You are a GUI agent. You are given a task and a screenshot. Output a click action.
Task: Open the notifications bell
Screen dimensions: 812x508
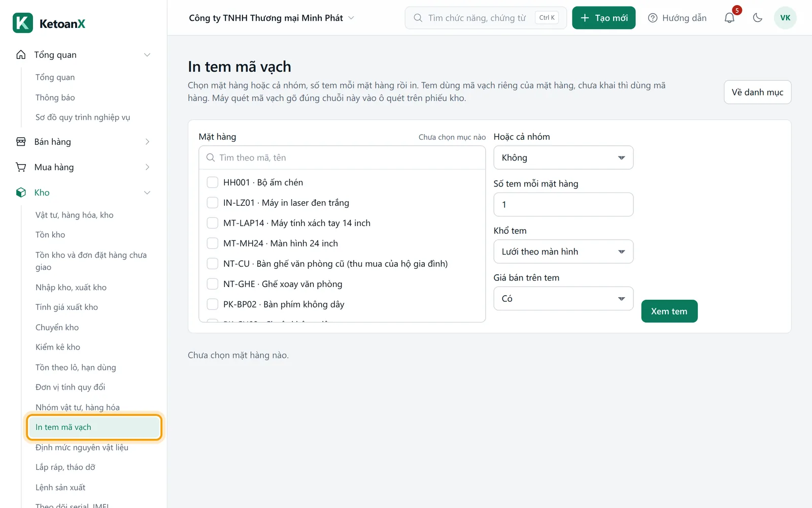pos(729,18)
